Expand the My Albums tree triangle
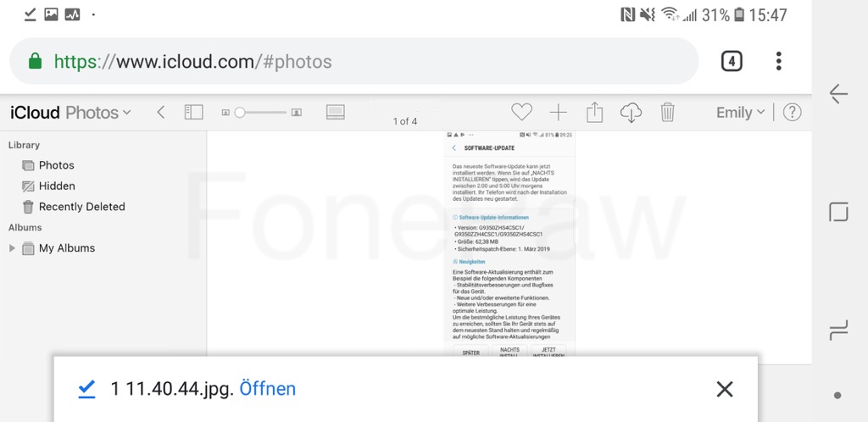The height and width of the screenshot is (422, 868). 12,248
